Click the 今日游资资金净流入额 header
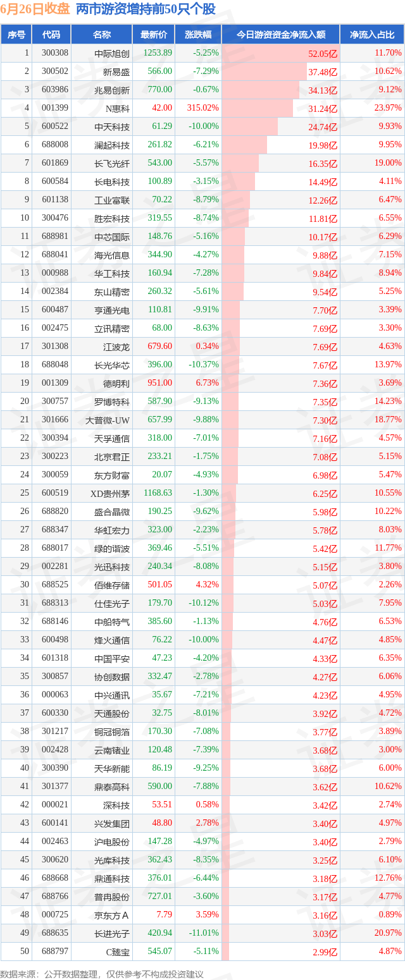Image resolution: width=405 pixels, height=980 pixels. click(281, 35)
